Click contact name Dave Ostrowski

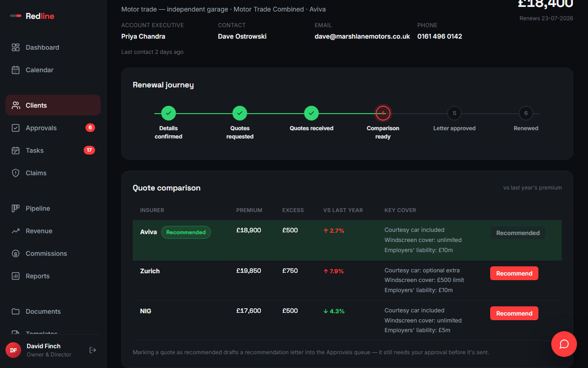coord(242,36)
